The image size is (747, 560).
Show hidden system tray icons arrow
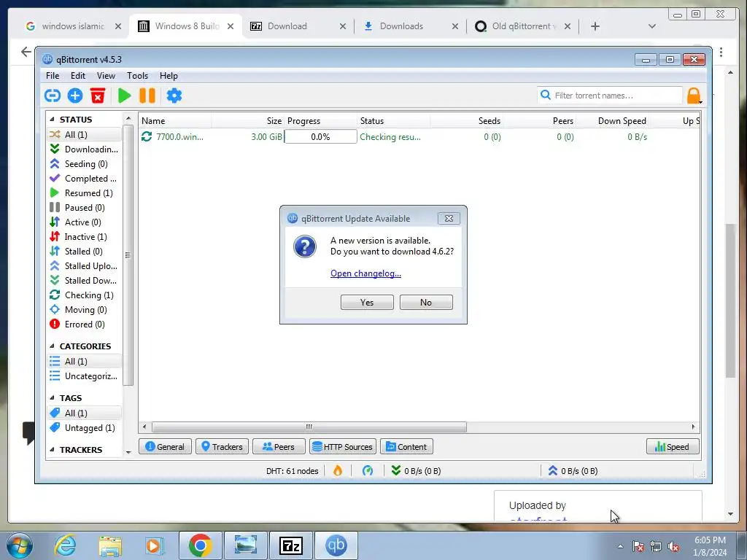pyautogui.click(x=620, y=546)
